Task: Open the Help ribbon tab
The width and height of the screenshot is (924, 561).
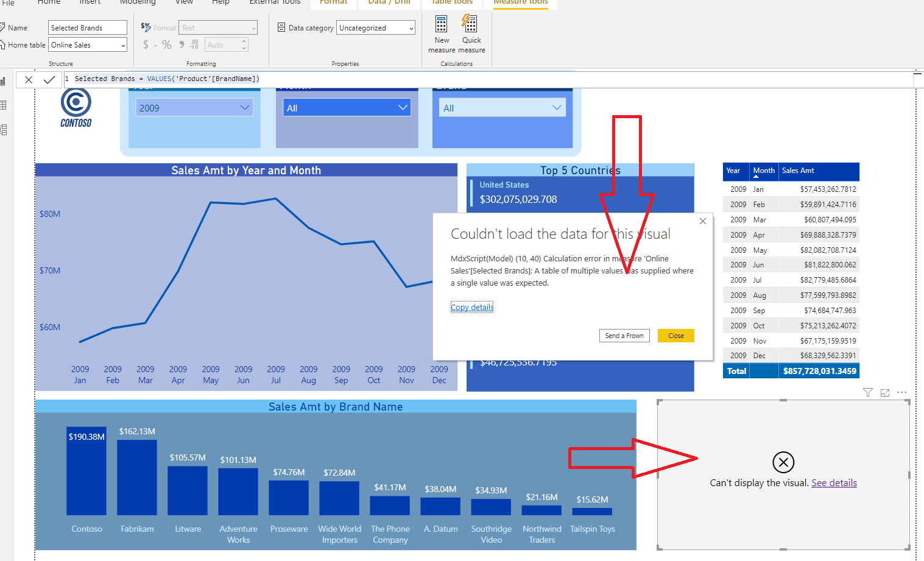Action: coord(220,2)
